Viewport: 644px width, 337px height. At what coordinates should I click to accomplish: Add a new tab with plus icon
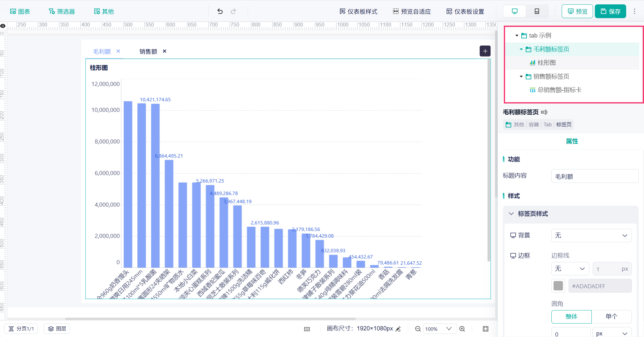[485, 51]
